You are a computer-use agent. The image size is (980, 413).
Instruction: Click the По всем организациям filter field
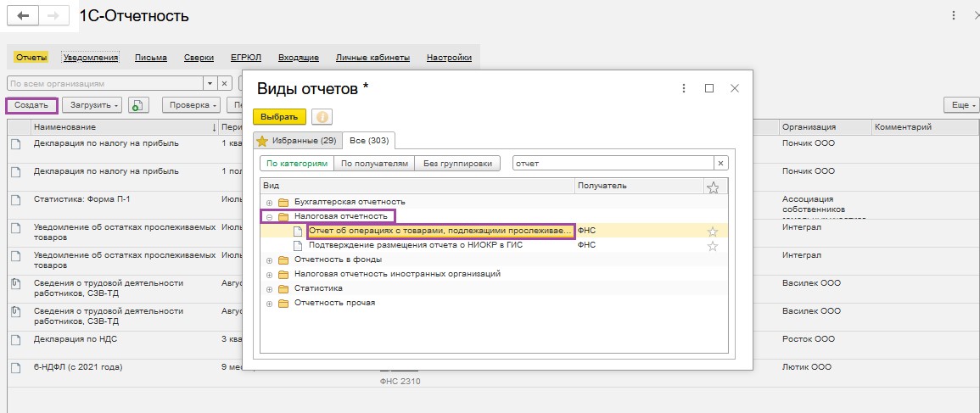coord(104,83)
